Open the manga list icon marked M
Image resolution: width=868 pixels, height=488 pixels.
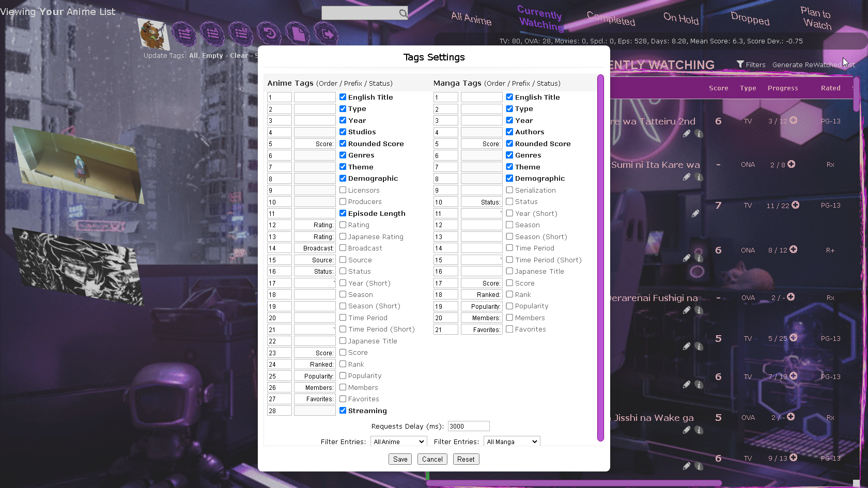241,34
